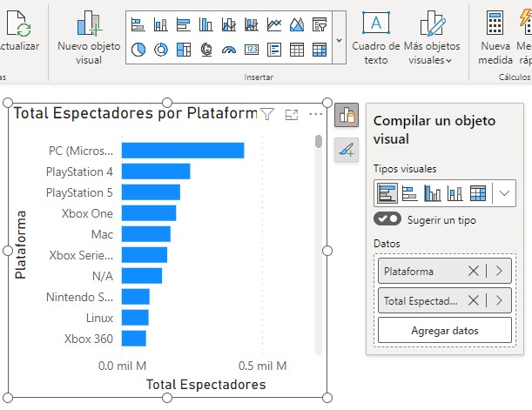
Task: Remove the Total Espectadores field
Action: point(474,300)
